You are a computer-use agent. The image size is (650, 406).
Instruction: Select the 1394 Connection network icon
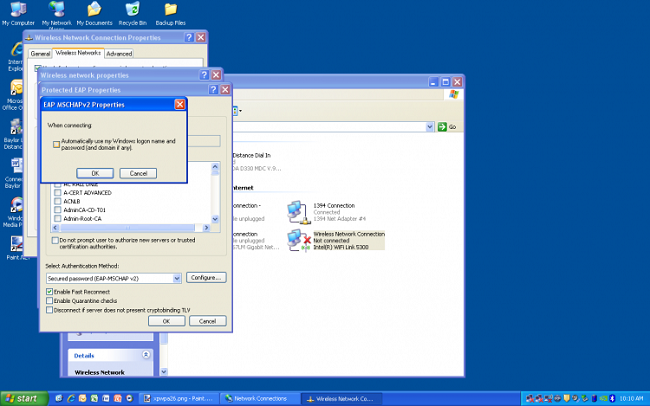pos(297,212)
